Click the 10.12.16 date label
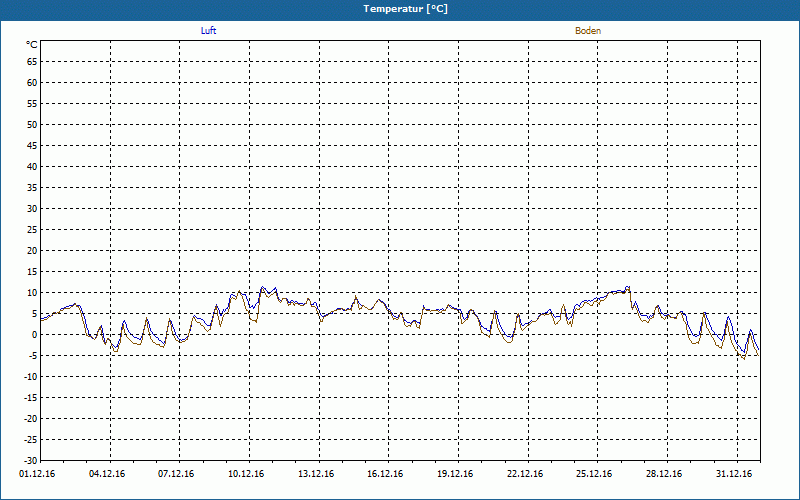Image resolution: width=800 pixels, height=500 pixels. click(246, 474)
